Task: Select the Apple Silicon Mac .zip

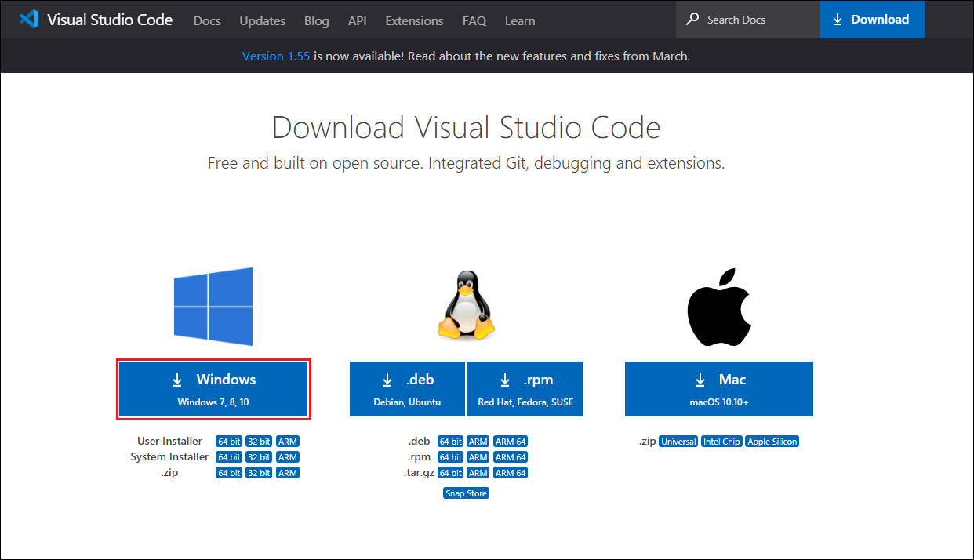Action: (x=772, y=442)
